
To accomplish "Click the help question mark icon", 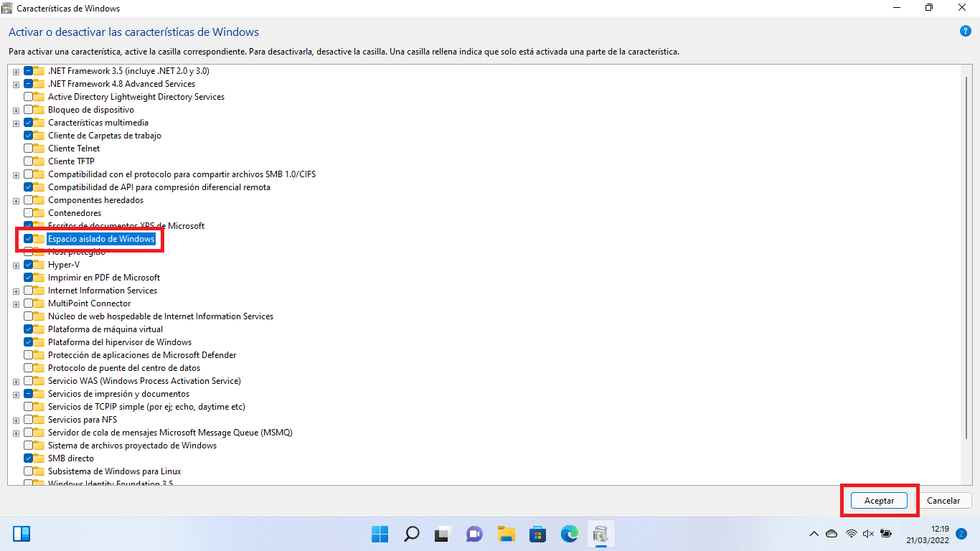I will coord(965,32).
